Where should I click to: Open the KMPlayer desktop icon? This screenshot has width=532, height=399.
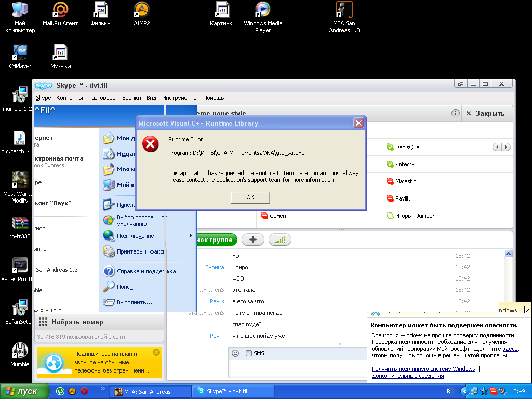tap(20, 56)
